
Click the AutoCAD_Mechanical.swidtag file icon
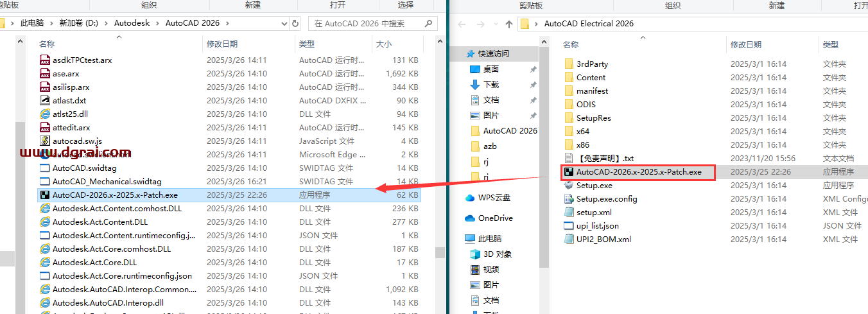45,181
